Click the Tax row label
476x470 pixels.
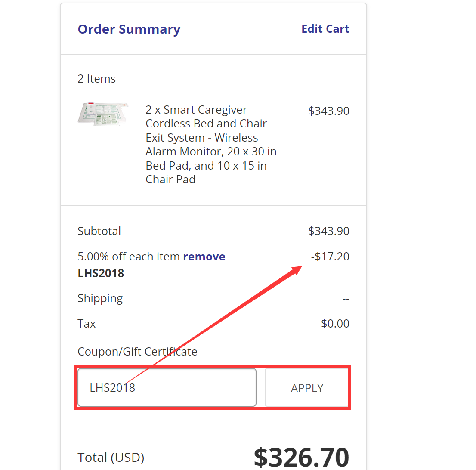(x=87, y=323)
